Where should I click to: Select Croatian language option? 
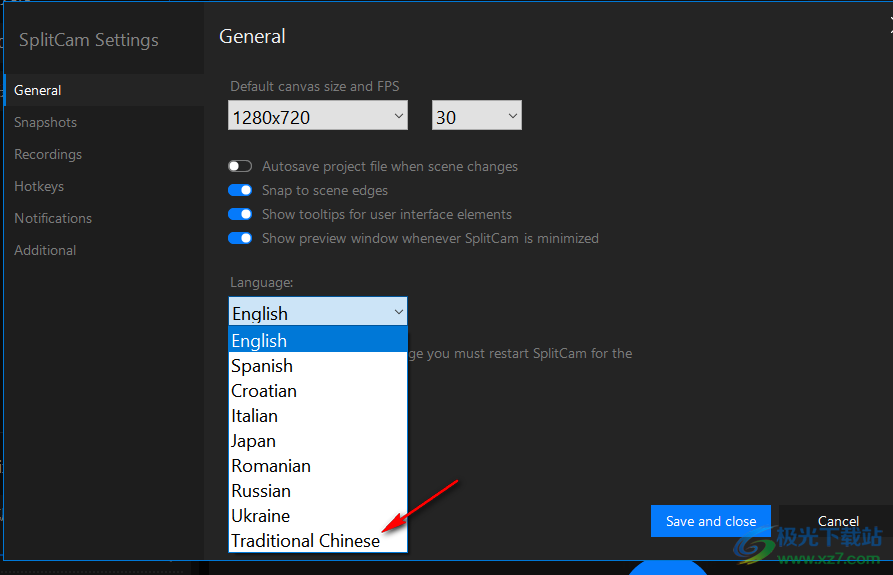tap(318, 390)
